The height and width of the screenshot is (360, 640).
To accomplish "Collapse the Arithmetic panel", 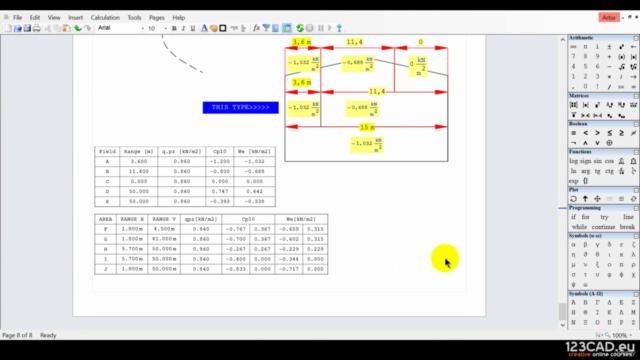I will coord(636,38).
